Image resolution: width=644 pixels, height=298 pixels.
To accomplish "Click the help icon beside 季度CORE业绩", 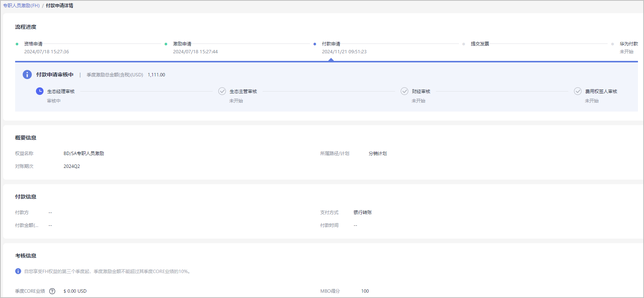I will (x=52, y=291).
